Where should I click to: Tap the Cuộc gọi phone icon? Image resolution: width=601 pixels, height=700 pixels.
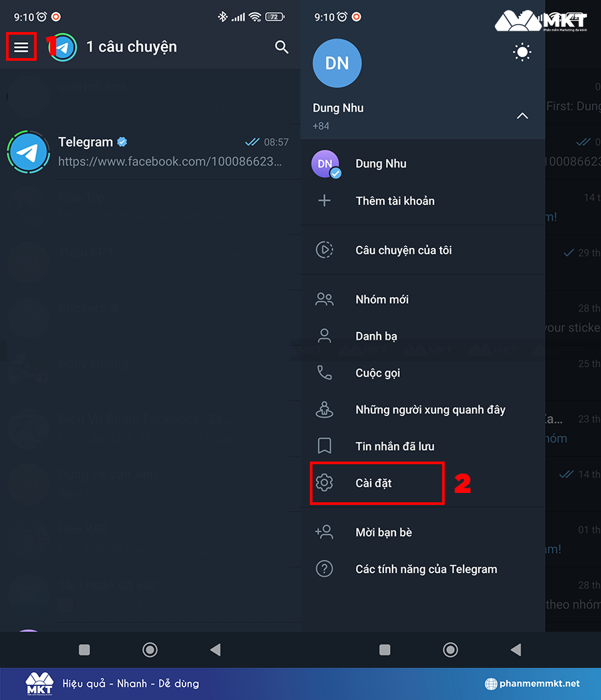[325, 373]
